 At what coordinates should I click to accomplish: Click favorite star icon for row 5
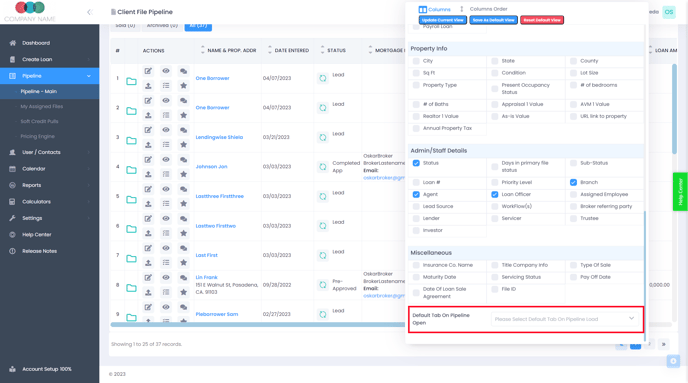[183, 204]
